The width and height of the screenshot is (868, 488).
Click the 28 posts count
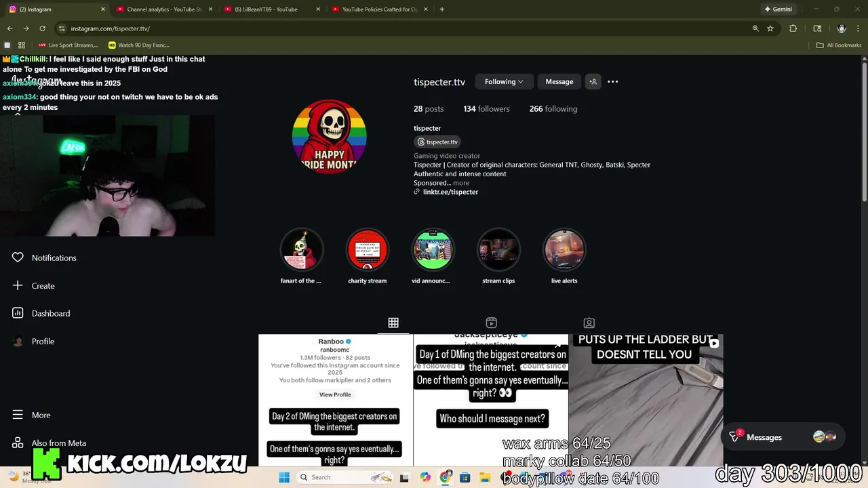pyautogui.click(x=429, y=108)
